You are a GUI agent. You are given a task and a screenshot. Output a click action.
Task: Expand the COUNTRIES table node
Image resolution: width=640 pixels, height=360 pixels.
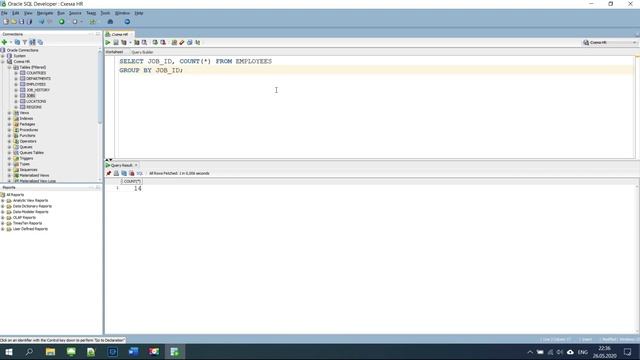[16, 73]
